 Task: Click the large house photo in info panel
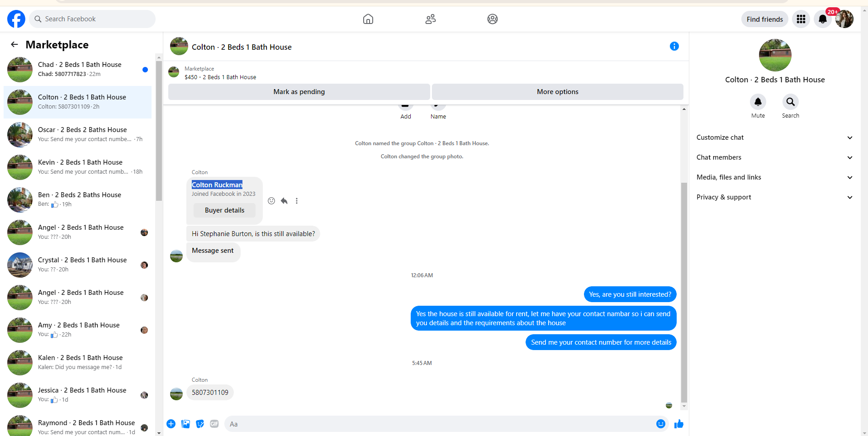point(775,55)
